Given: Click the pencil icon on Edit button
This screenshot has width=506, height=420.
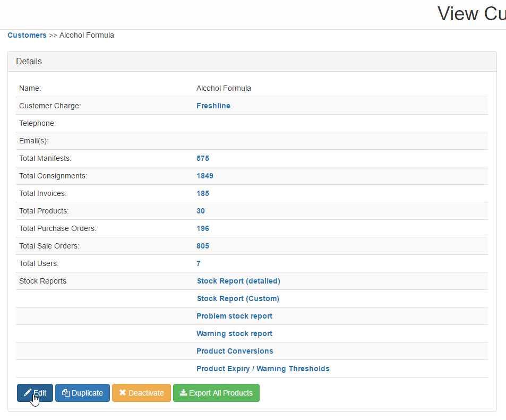Looking at the screenshot, I should pyautogui.click(x=28, y=393).
